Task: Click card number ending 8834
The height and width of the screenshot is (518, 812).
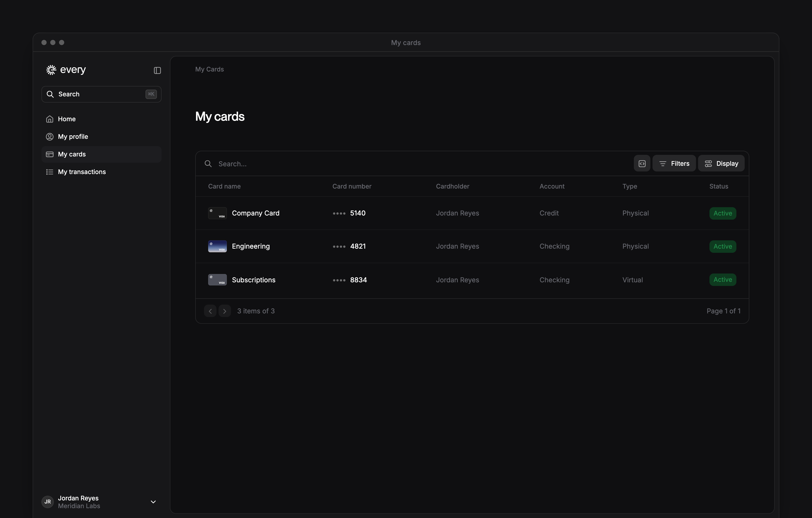Action: (x=350, y=280)
